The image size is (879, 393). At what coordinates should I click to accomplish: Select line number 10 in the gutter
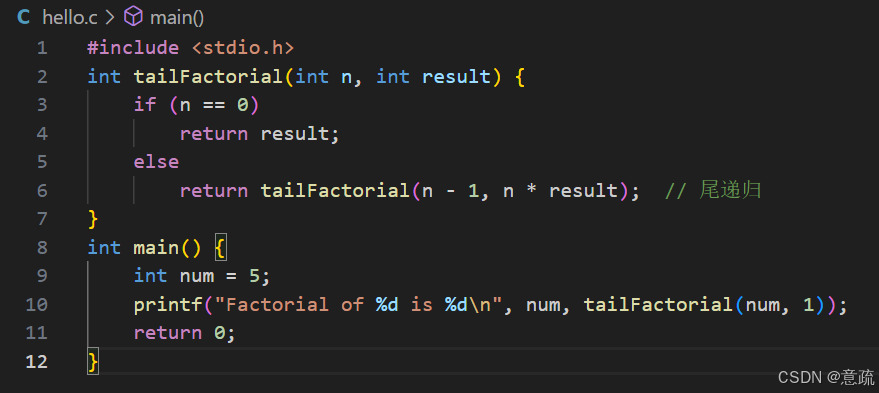pyautogui.click(x=36, y=304)
